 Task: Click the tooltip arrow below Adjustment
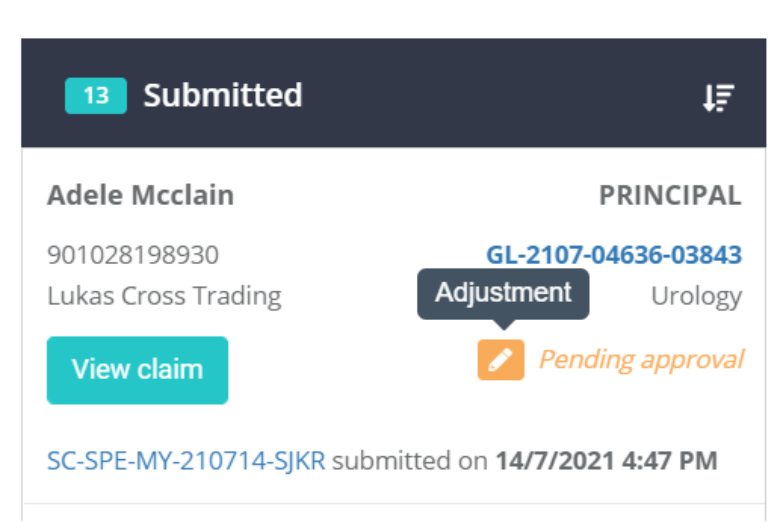point(503,324)
